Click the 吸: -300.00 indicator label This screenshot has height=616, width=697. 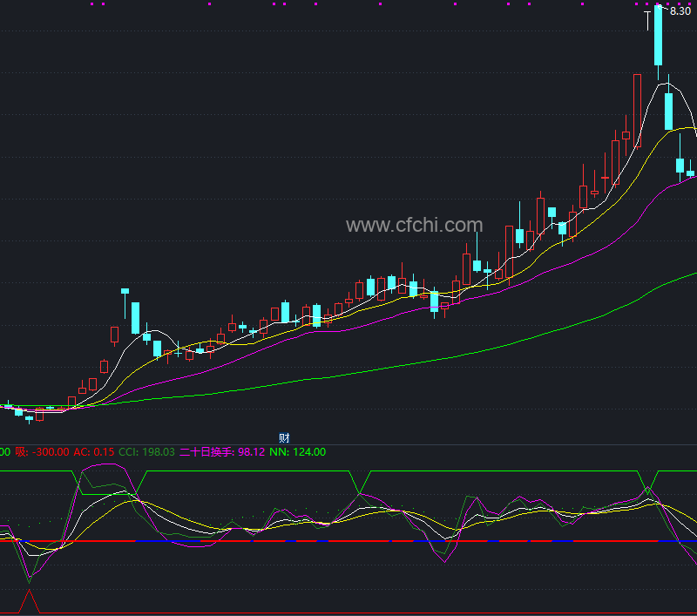point(42,452)
